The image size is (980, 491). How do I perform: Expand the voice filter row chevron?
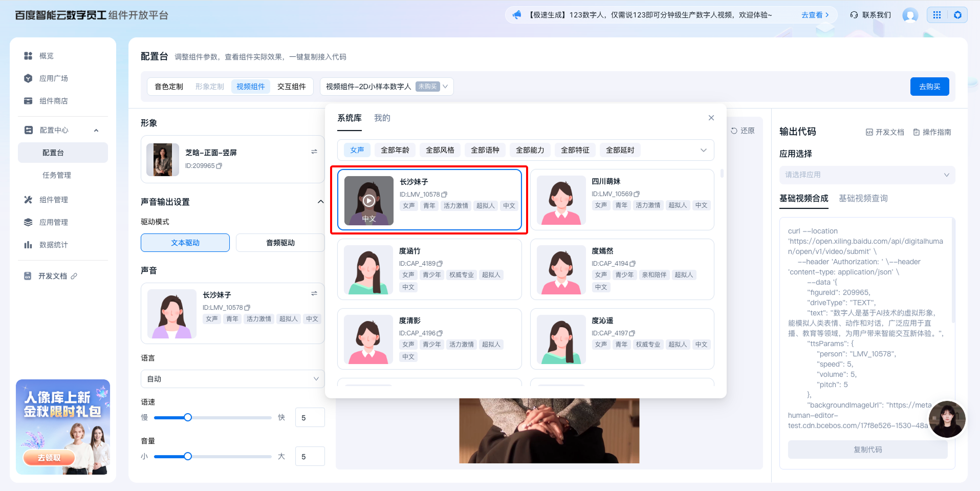coord(703,150)
